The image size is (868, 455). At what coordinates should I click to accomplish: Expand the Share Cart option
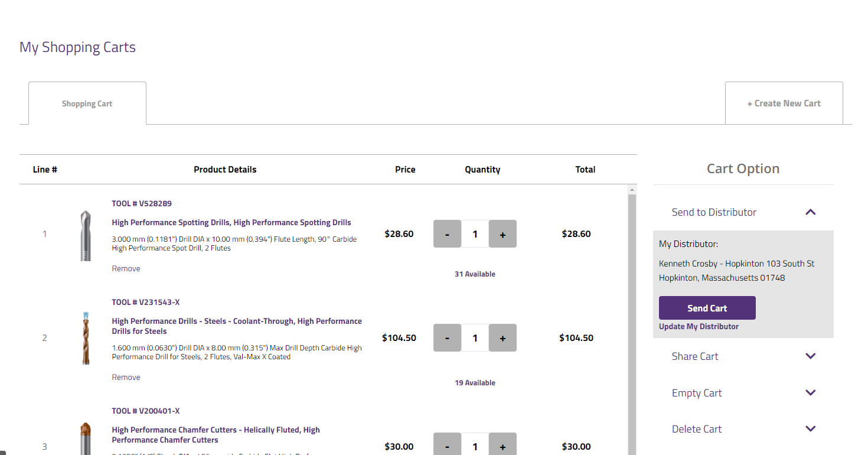click(x=810, y=356)
